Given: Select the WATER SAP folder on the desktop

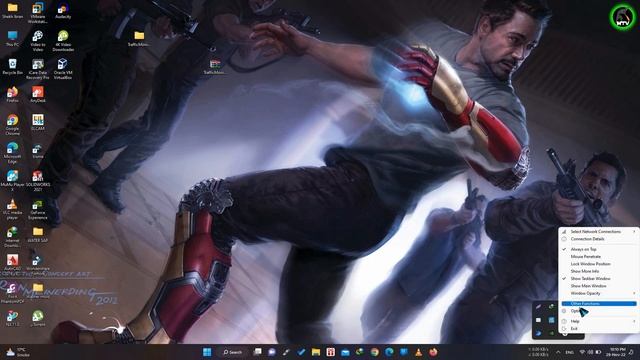Looking at the screenshot, I should (x=38, y=234).
